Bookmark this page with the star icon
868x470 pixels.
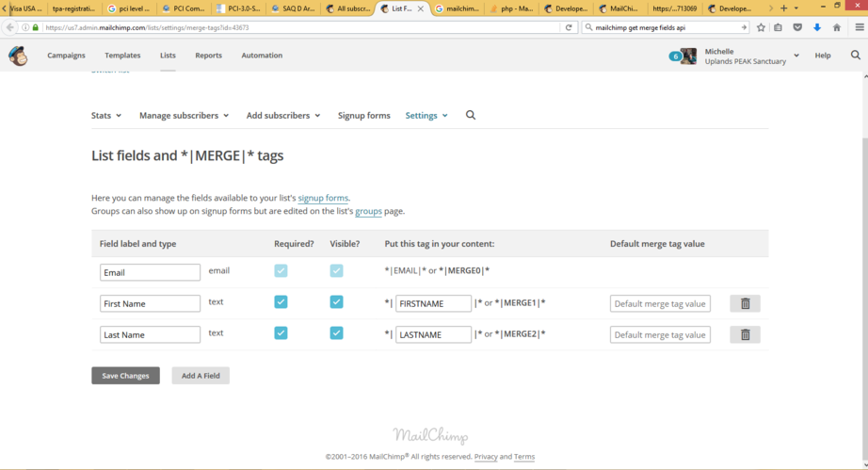[761, 27]
